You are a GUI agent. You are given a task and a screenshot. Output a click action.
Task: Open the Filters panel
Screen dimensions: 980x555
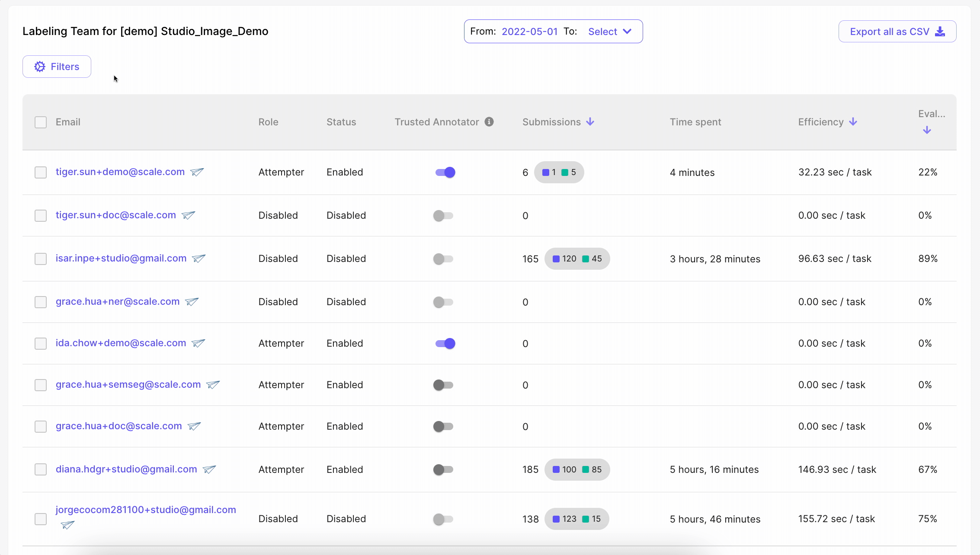[x=57, y=67]
